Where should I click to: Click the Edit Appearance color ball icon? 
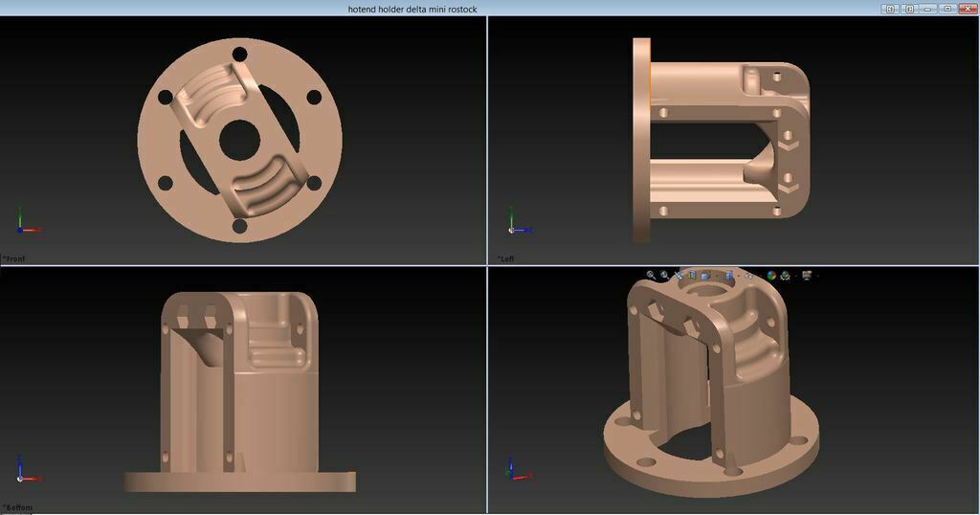(x=772, y=275)
